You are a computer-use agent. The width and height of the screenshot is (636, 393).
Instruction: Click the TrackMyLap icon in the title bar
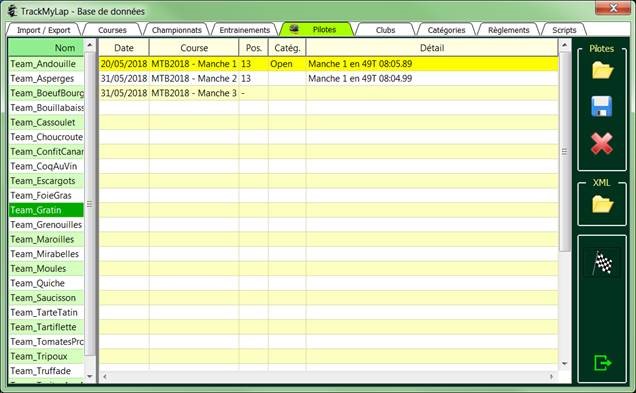tap(13, 11)
